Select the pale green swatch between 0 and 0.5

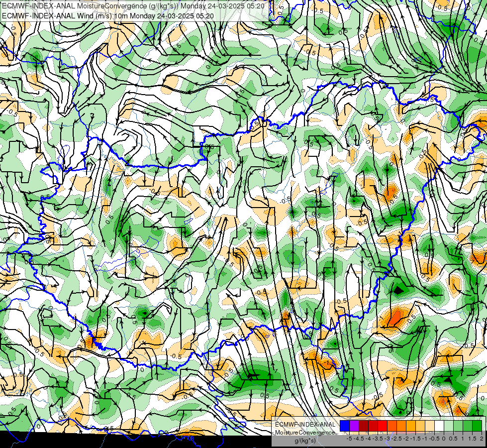pyautogui.click(x=449, y=426)
